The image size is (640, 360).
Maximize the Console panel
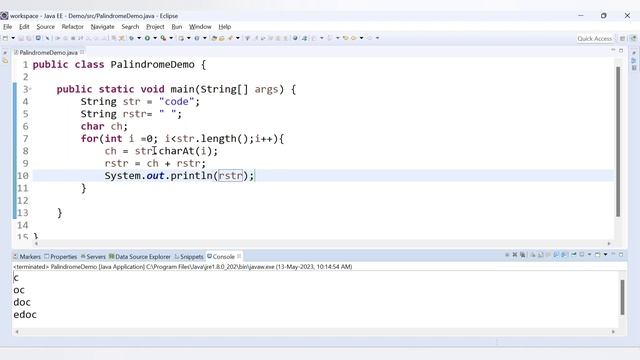(621, 255)
